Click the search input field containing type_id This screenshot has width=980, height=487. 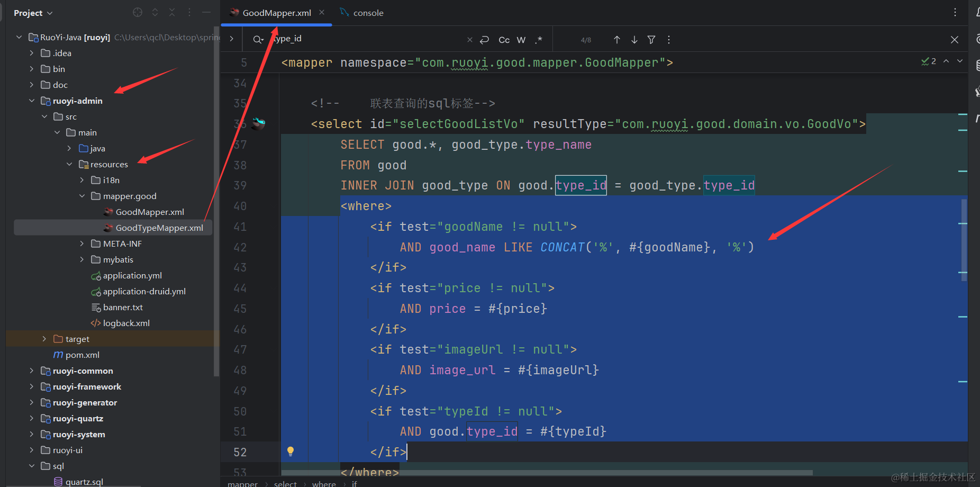click(x=365, y=39)
